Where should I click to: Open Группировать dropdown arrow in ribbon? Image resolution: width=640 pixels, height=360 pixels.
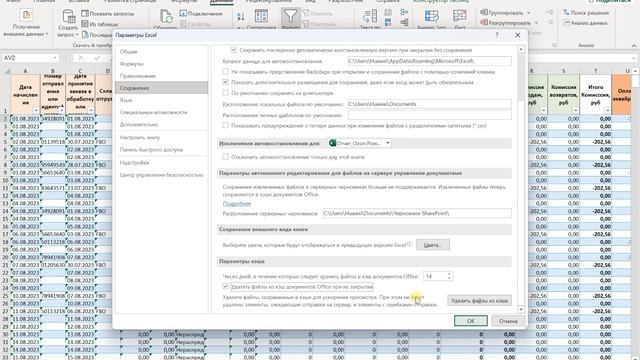coord(529,13)
